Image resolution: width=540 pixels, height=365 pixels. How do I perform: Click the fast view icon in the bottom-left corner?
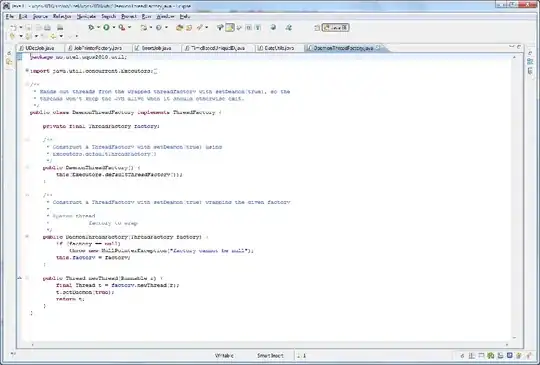[x=13, y=354]
